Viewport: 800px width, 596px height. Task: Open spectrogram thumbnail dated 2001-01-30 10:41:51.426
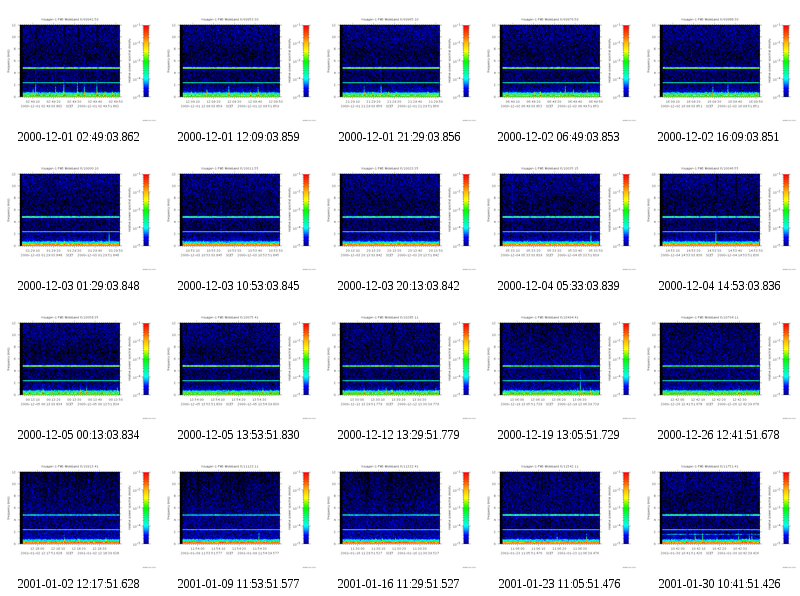coord(721,515)
